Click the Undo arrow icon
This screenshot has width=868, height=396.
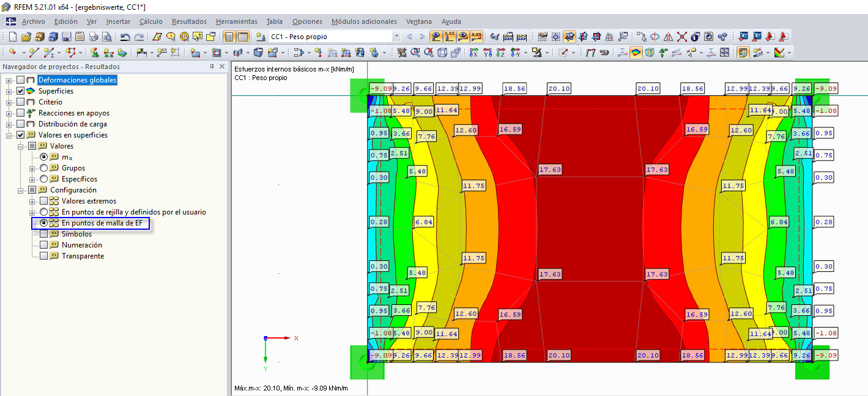125,37
